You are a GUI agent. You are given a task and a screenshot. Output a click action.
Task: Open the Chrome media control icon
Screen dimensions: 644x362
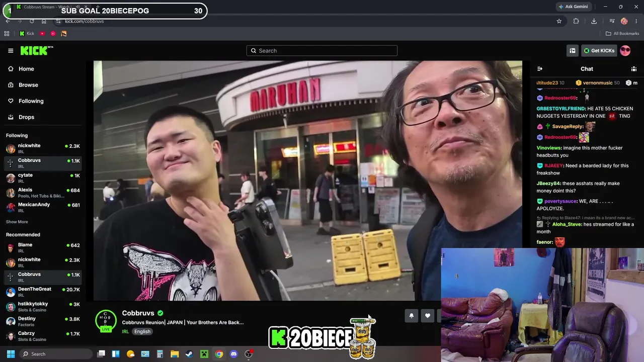[x=612, y=21]
